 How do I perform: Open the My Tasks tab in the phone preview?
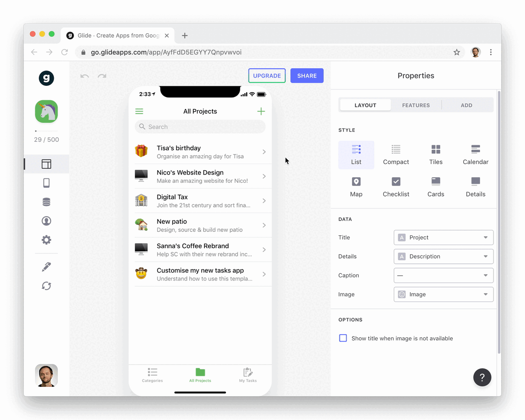(x=248, y=375)
